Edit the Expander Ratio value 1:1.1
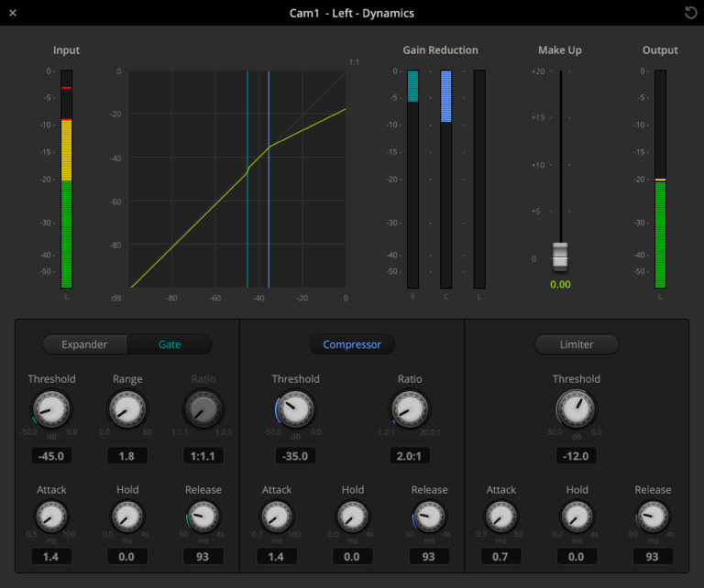The height and width of the screenshot is (588, 704). [x=203, y=456]
